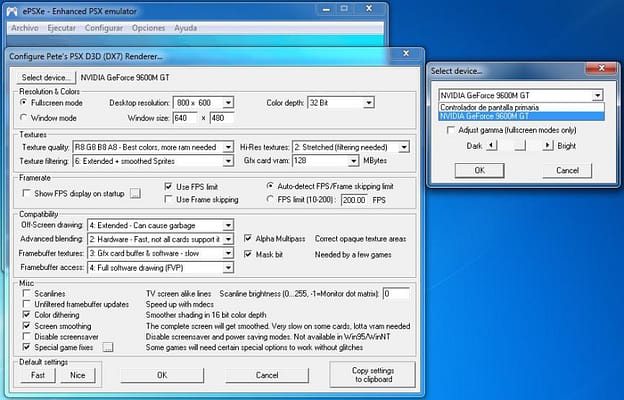
Task: Open Color depth dropdown
Action: 369,103
